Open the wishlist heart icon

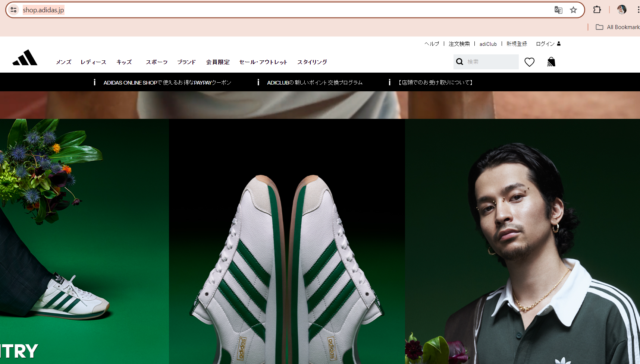(529, 62)
